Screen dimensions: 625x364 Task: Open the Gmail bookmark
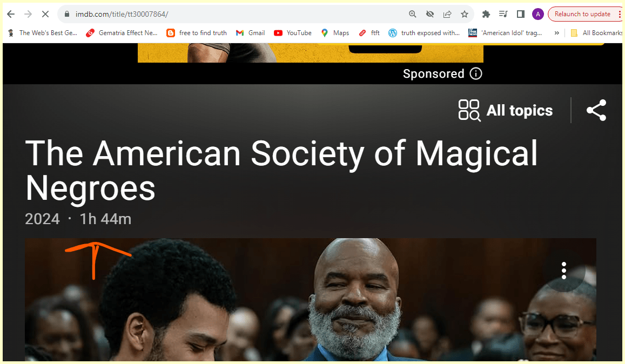pos(250,33)
